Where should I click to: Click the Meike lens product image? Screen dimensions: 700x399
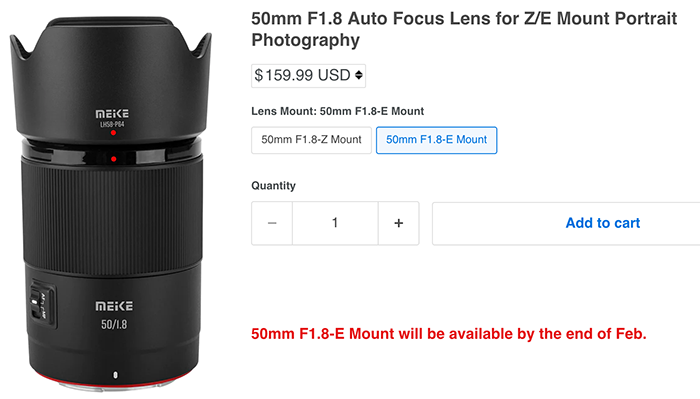[x=111, y=203]
